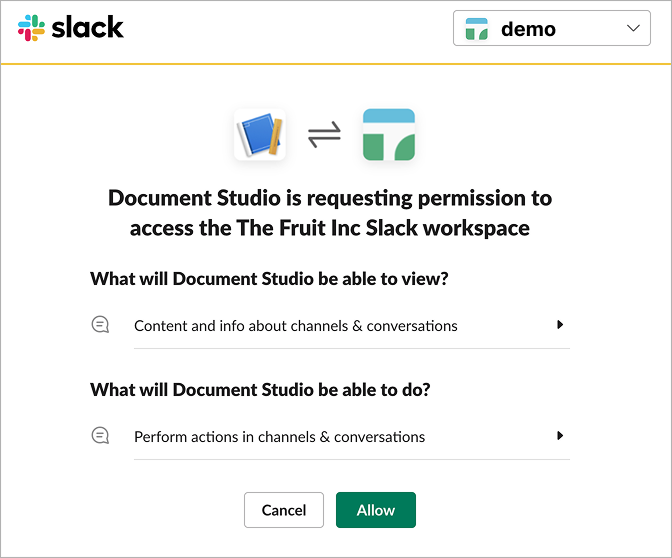
Task: Expand Content and info about channels arrow
Action: (560, 324)
